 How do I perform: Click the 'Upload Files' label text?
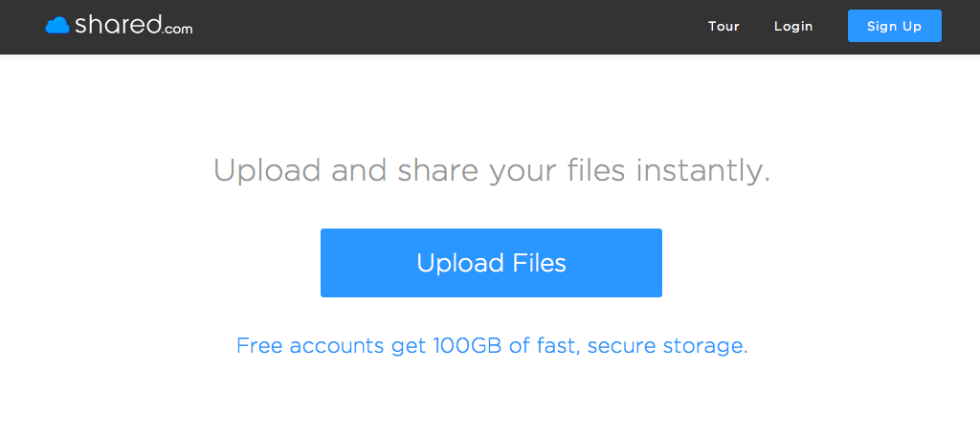[491, 263]
